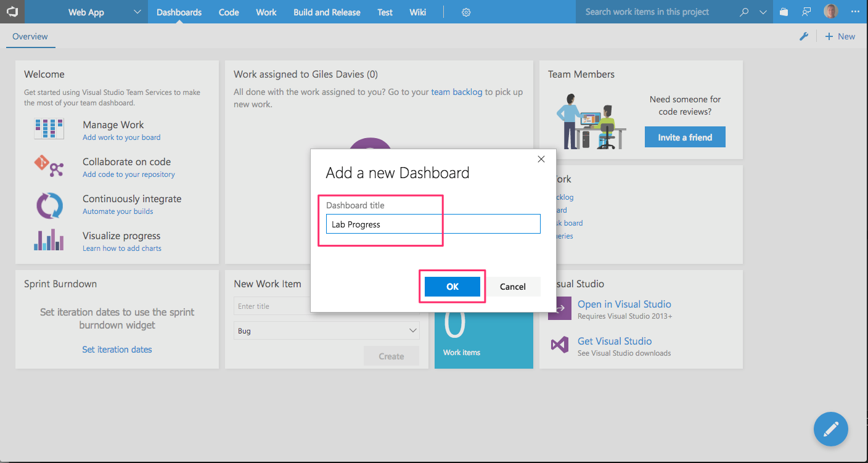Click the Team Members illustration
Image resolution: width=868 pixels, height=463 pixels.
(x=591, y=121)
